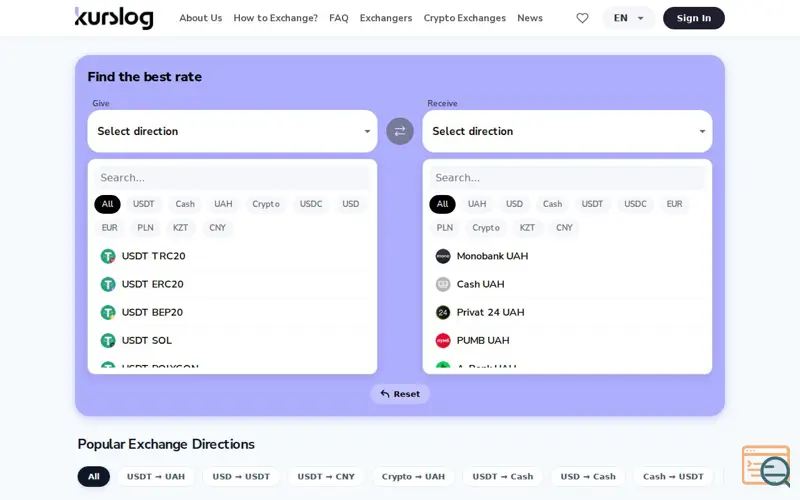The height and width of the screenshot is (500, 800).
Task: Open the EN language dropdown
Action: (629, 18)
